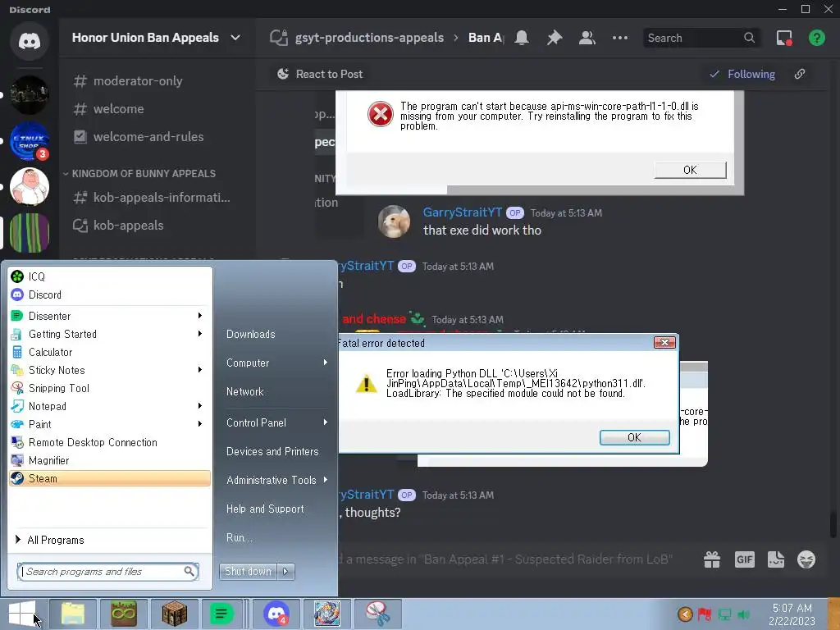Open Control Panel from the Start menu
Viewport: 840px width, 630px height.
(276, 422)
